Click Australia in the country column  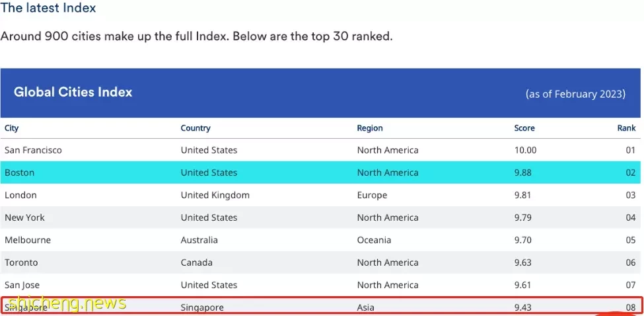point(199,240)
